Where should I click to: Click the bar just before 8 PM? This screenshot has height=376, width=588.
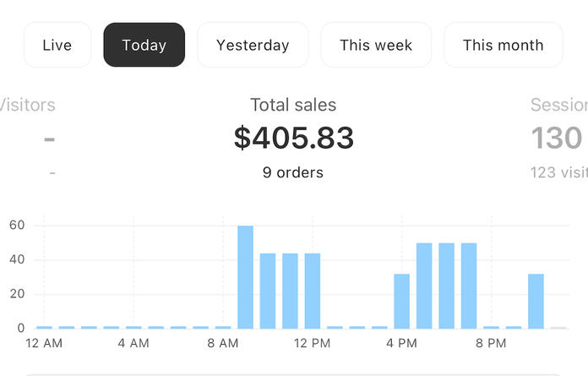click(469, 286)
